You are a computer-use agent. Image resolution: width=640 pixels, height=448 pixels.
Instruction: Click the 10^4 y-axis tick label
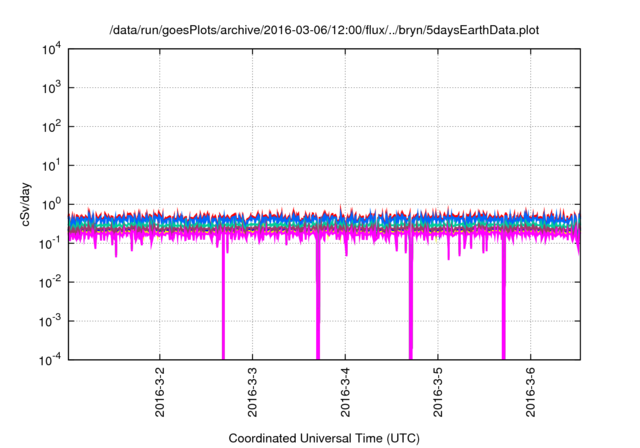(52, 49)
